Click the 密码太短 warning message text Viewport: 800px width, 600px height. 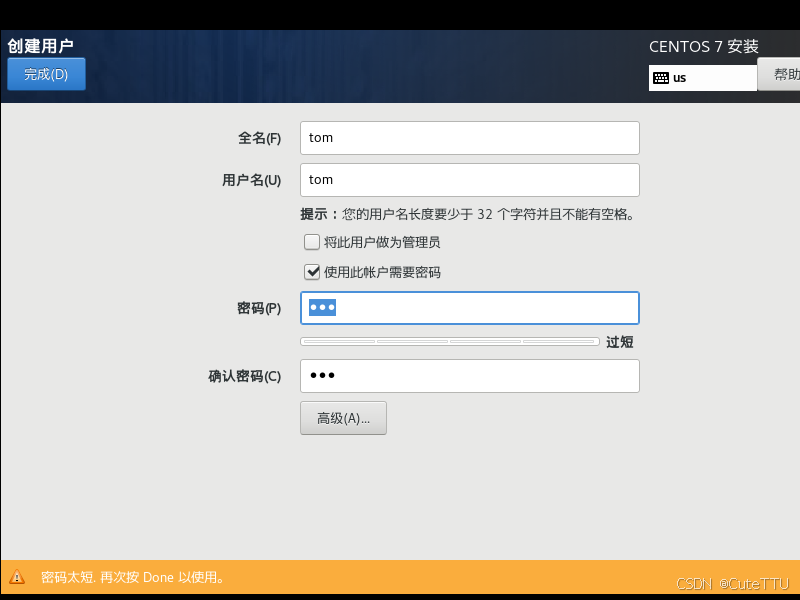(x=133, y=577)
